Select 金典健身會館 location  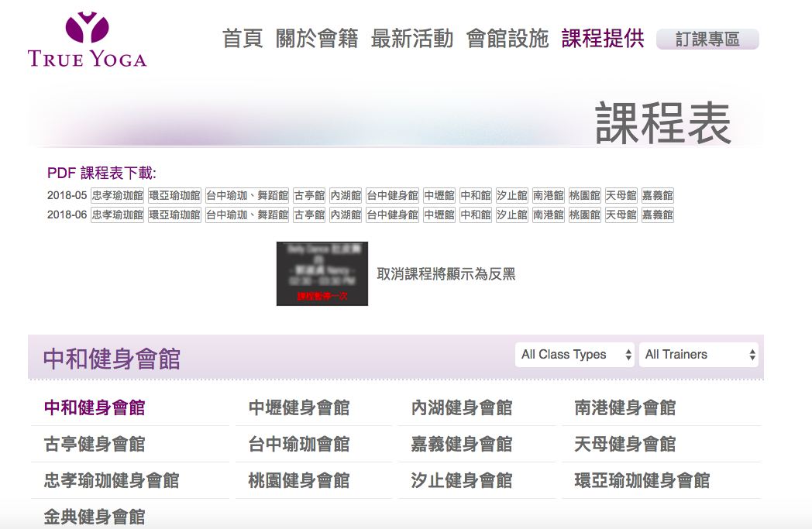tap(95, 517)
